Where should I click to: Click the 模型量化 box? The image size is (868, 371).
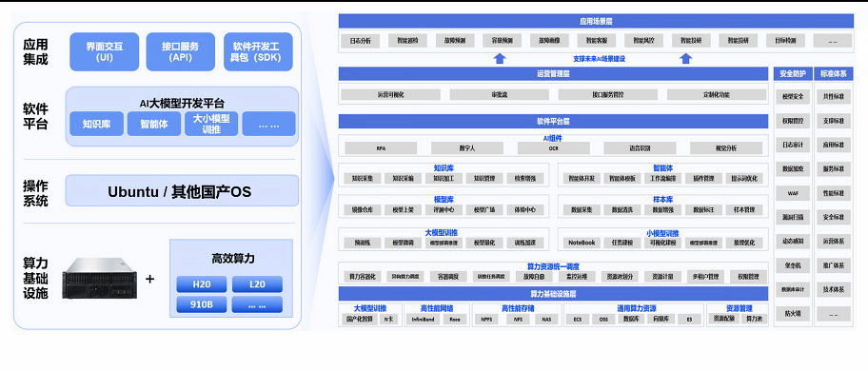(484, 243)
